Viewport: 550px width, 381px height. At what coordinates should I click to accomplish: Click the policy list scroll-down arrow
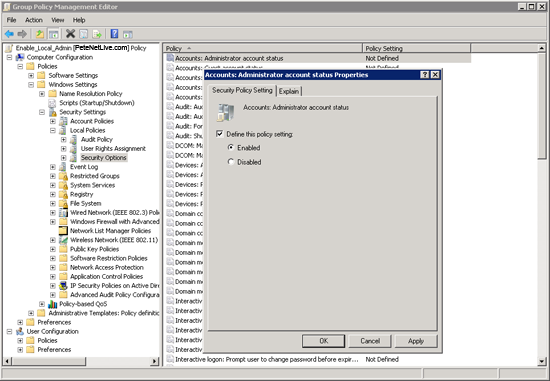coord(542,361)
